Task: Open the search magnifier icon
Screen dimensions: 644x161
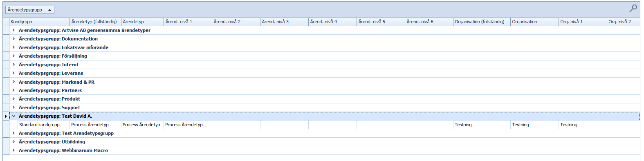Action: pos(633,8)
